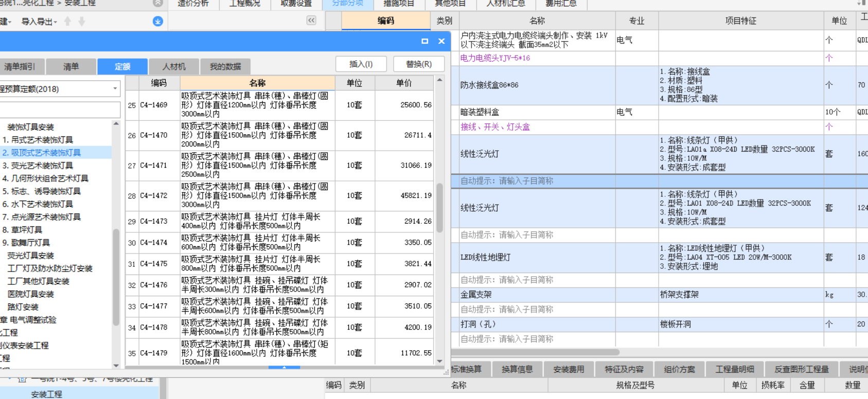This screenshot has height=399, width=868.
Task: Open the 其他项目 top tab
Action: point(451,4)
